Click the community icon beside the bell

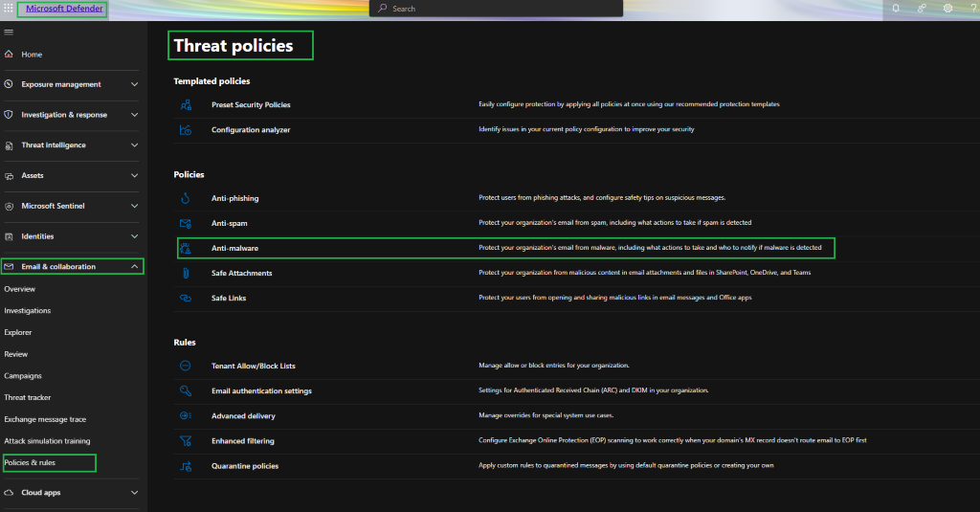[922, 8]
